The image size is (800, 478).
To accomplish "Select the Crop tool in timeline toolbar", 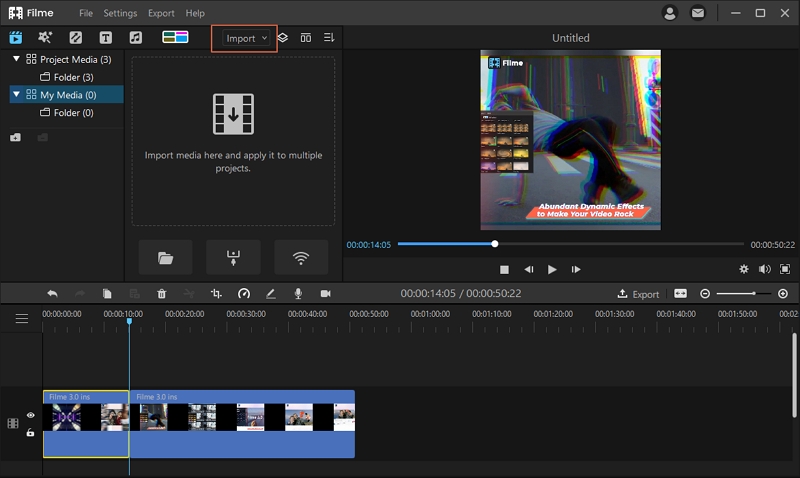I will coord(216,293).
